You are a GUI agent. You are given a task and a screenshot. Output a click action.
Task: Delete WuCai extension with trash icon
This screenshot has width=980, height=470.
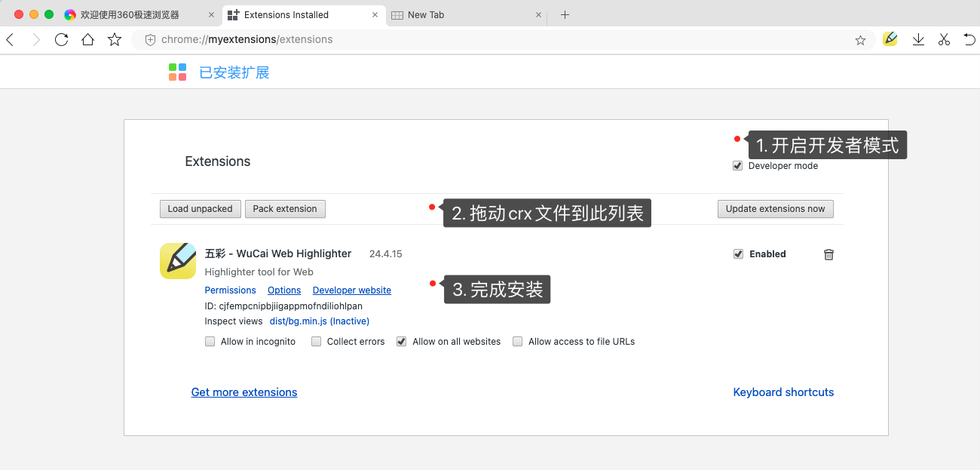[x=828, y=254]
